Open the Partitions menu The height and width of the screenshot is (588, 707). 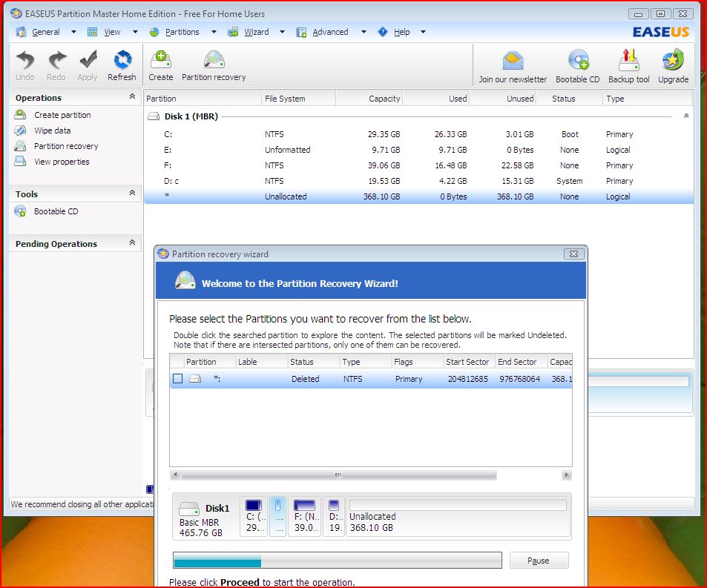(x=182, y=32)
